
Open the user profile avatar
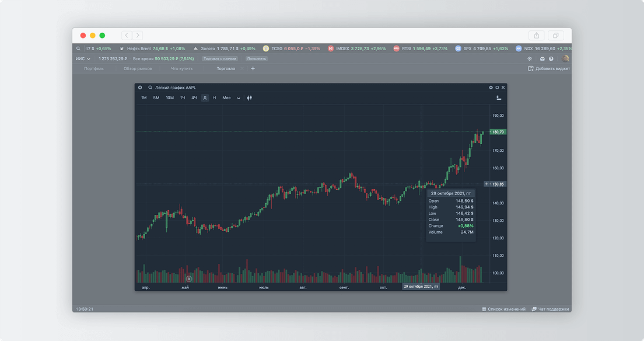click(566, 58)
